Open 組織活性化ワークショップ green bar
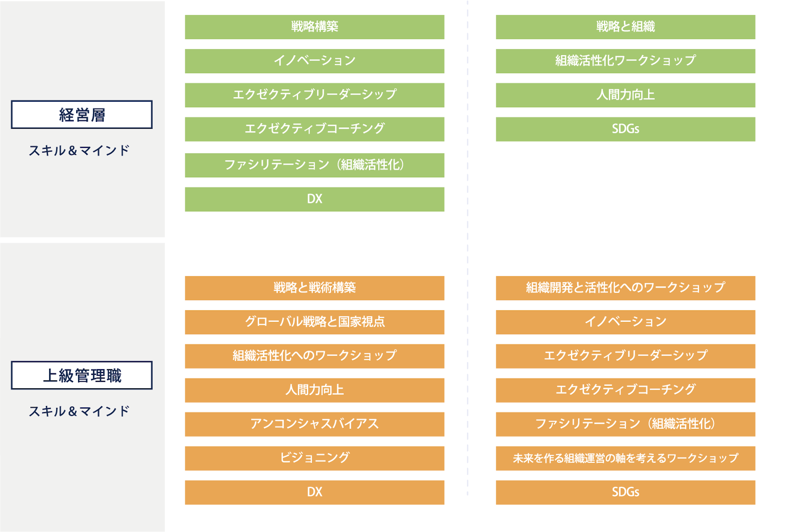791x532 pixels. 625,61
